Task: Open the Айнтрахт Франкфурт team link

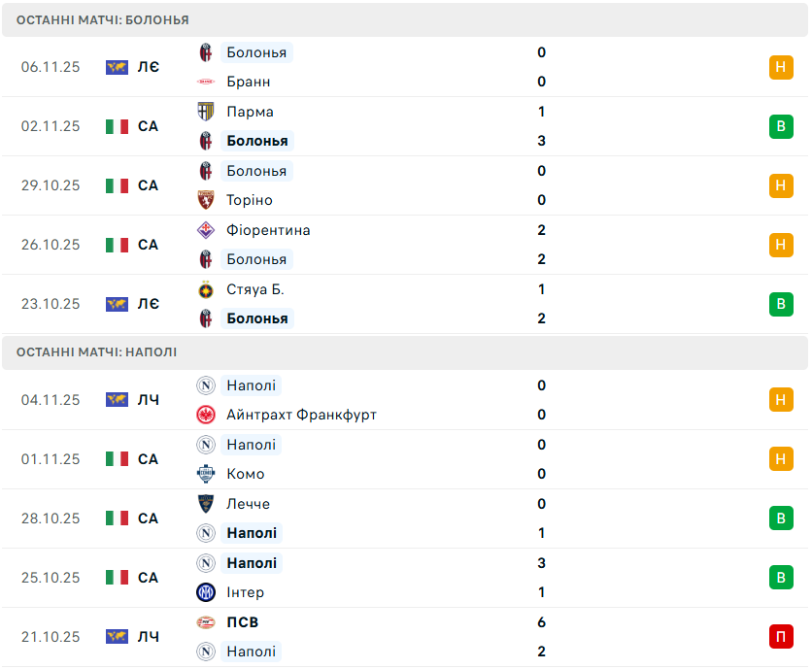Action: [301, 415]
